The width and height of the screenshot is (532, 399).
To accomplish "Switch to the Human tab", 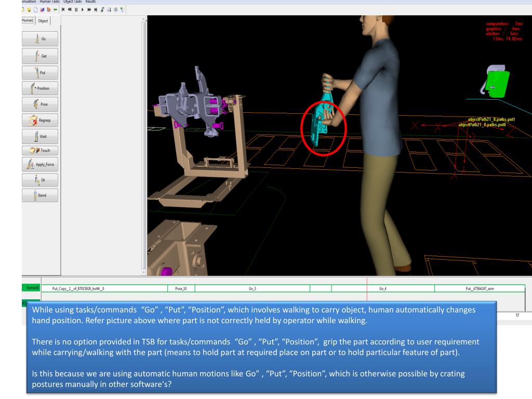I will 27,20.
